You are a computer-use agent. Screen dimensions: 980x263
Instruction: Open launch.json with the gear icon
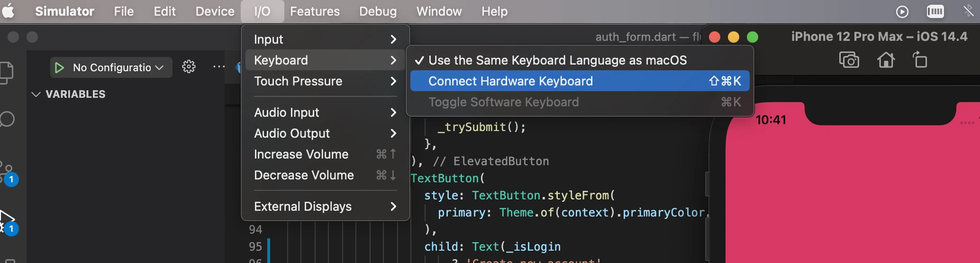point(189,67)
